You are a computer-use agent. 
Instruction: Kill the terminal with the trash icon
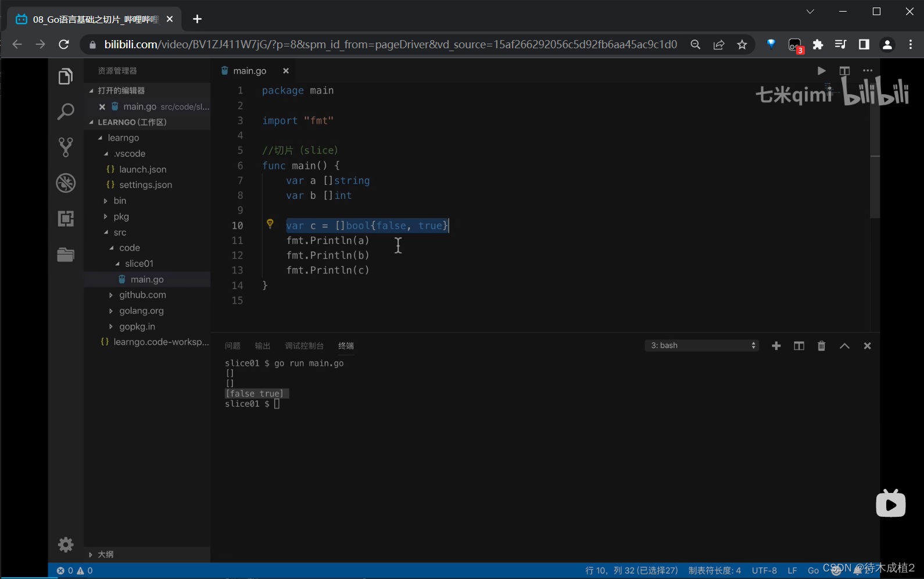tap(821, 346)
